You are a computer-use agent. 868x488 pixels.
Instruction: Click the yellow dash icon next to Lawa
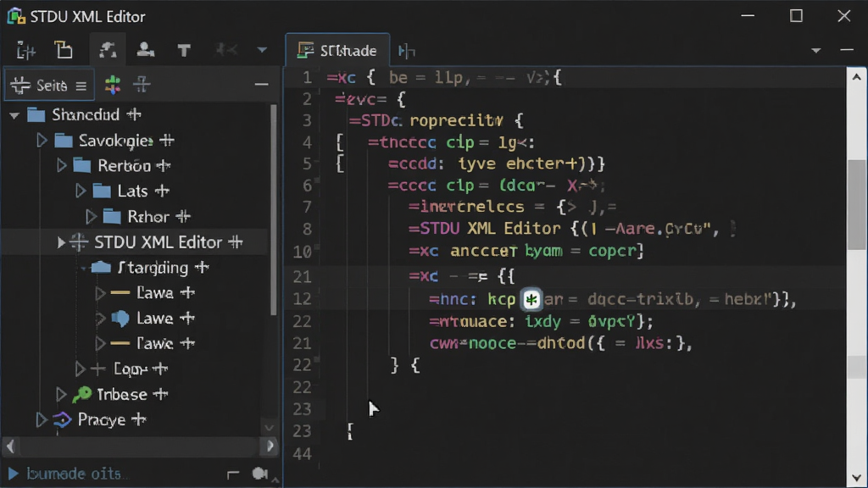120,292
